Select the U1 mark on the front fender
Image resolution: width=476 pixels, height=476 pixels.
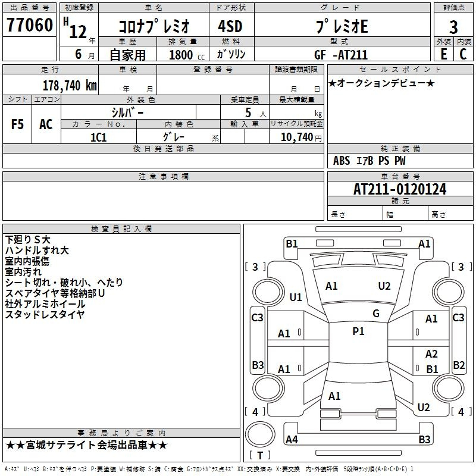coord(296,297)
